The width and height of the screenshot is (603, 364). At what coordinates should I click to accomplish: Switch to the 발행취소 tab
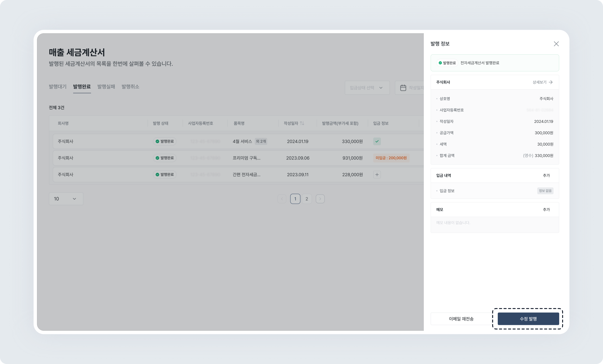(130, 86)
